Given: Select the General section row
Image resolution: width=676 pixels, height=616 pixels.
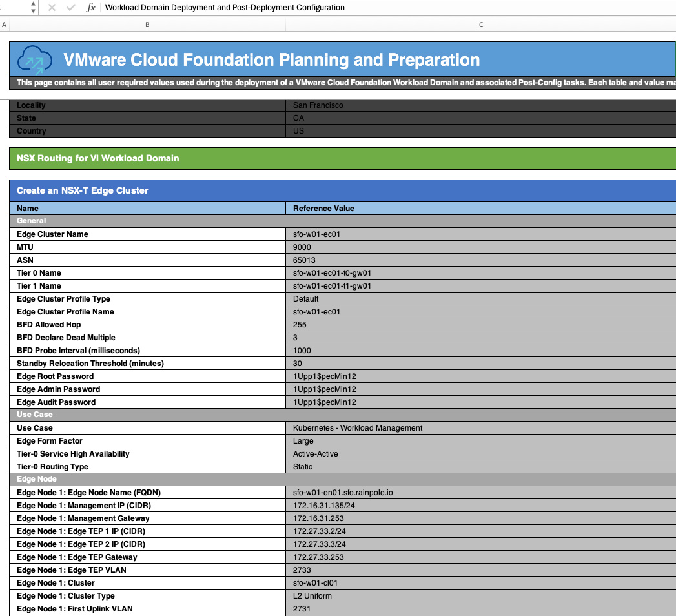Looking at the screenshot, I should point(342,221).
